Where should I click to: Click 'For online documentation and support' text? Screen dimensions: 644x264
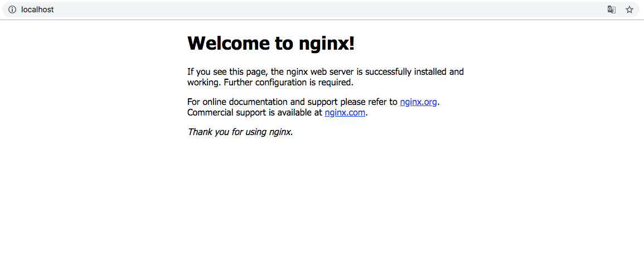pos(263,102)
